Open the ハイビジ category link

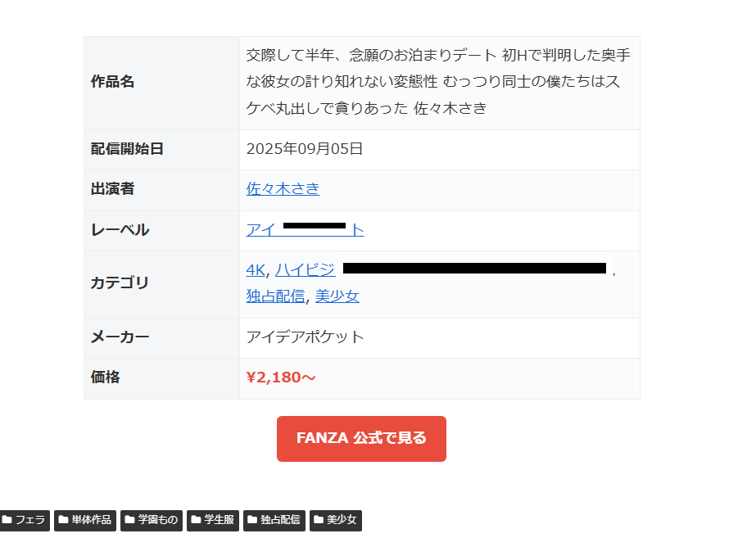point(305,270)
